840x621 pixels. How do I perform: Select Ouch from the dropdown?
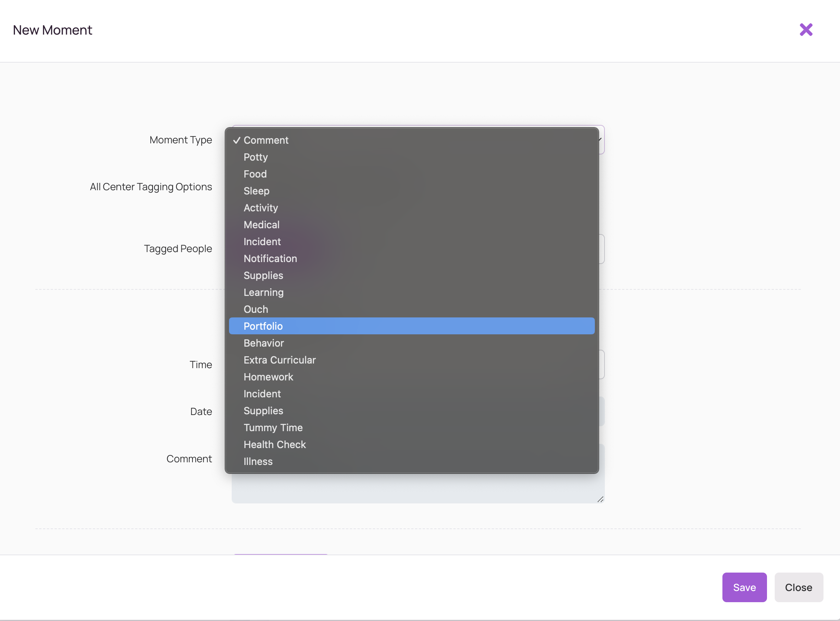point(256,309)
